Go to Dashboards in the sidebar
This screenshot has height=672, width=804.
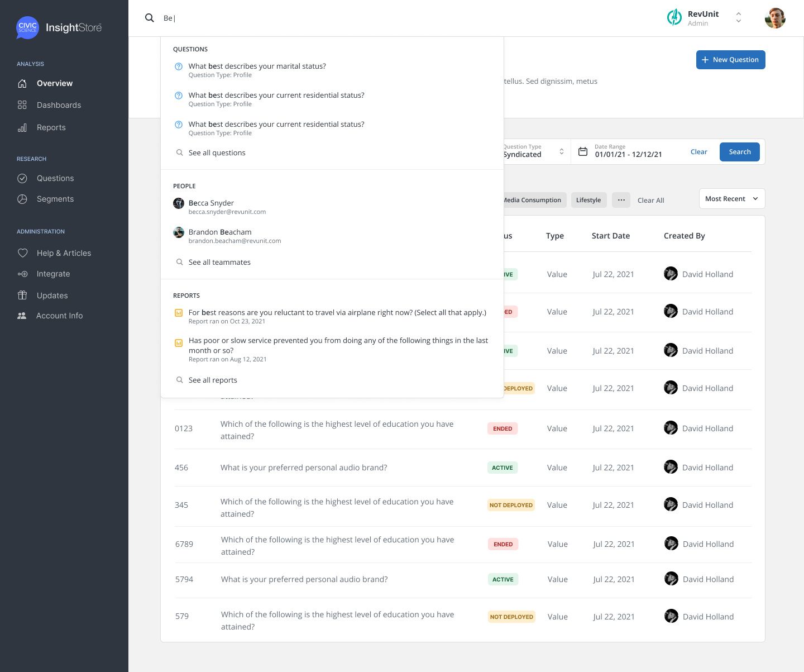(59, 105)
